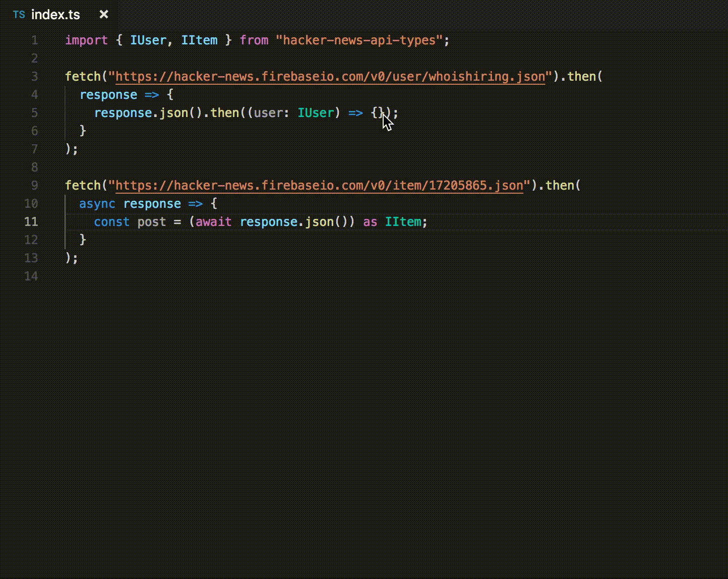Click "json" method on line 5
Screen dimensions: 728x579
(x=174, y=113)
